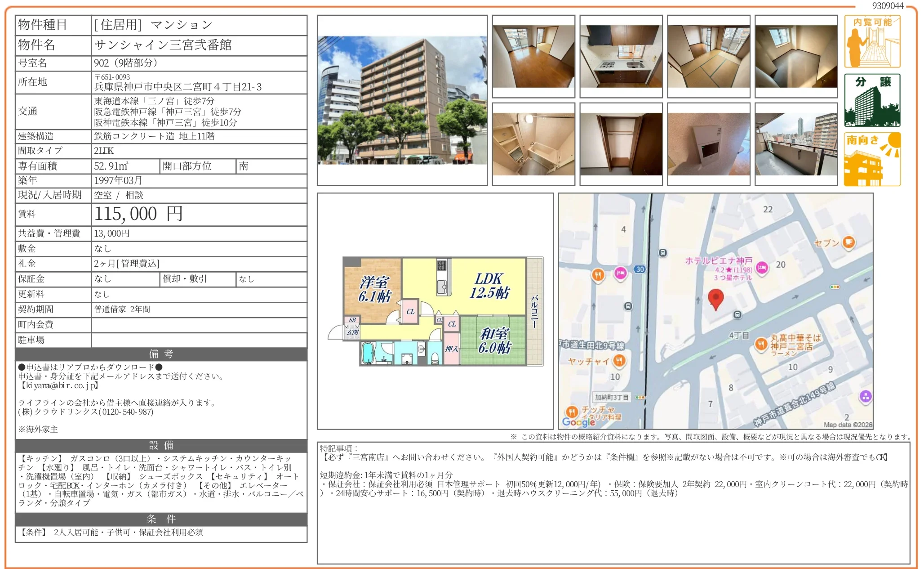Open the intercom panel photo thumbnail

click(708, 144)
